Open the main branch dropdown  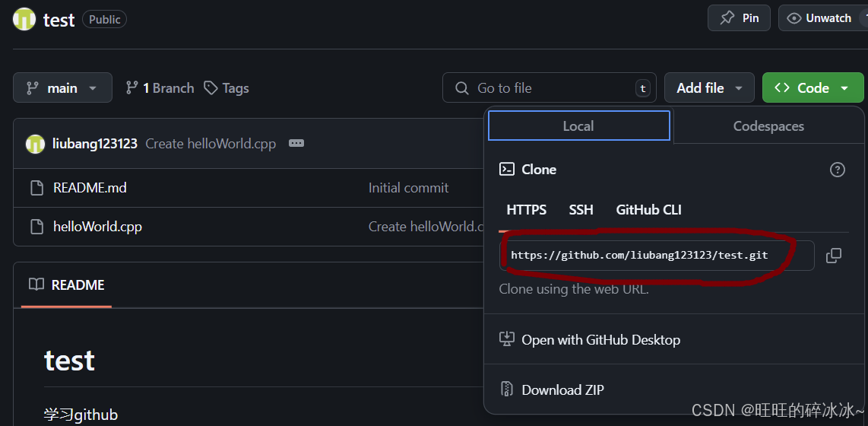[x=62, y=87]
